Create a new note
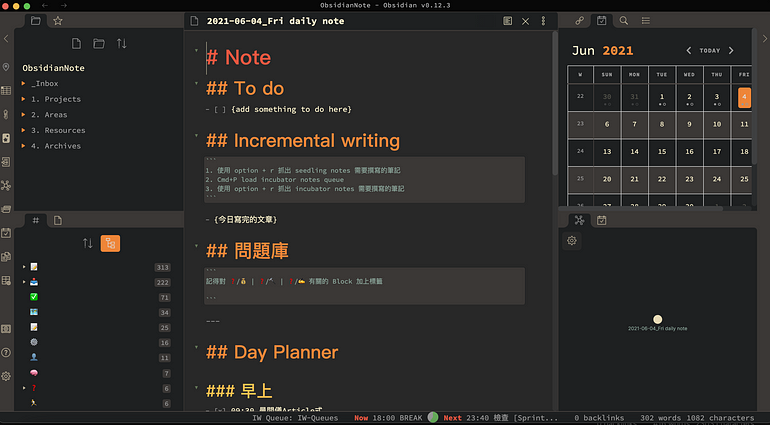The width and height of the screenshot is (770, 425). pyautogui.click(x=76, y=44)
